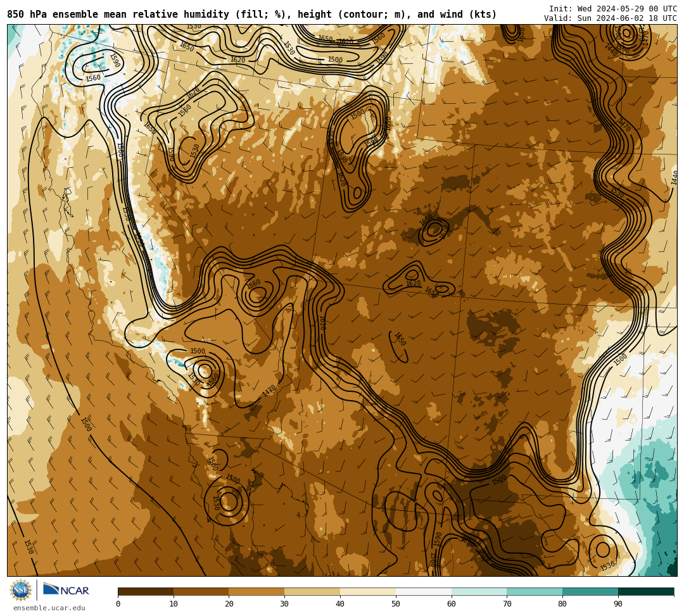Select the 850 hPa relative humidity title

pyautogui.click(x=251, y=15)
